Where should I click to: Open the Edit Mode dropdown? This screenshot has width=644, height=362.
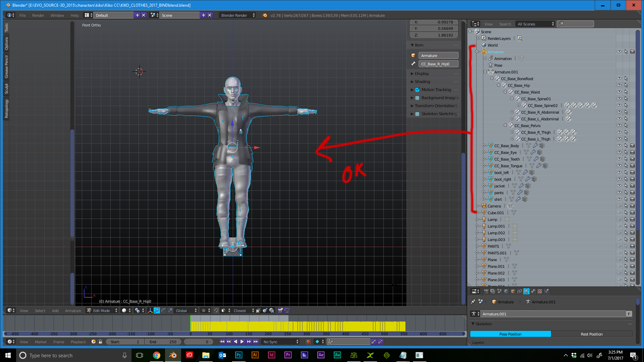coord(102,310)
